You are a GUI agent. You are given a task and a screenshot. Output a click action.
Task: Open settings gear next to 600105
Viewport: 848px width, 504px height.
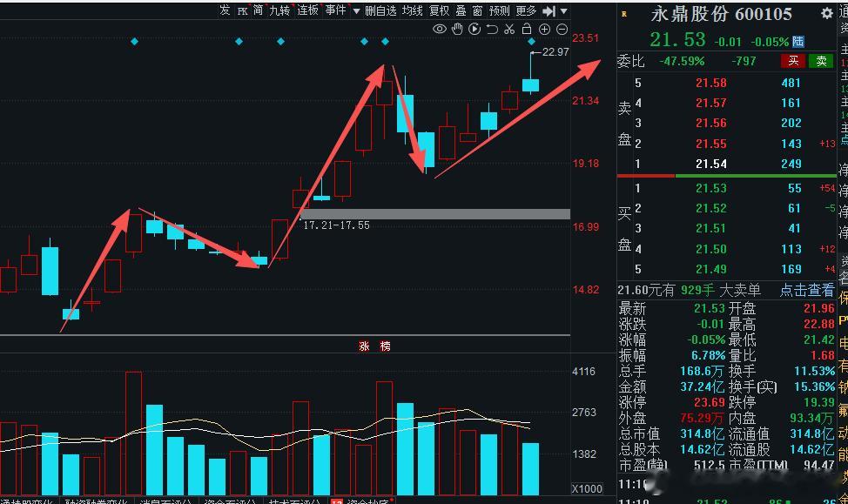coord(827,14)
